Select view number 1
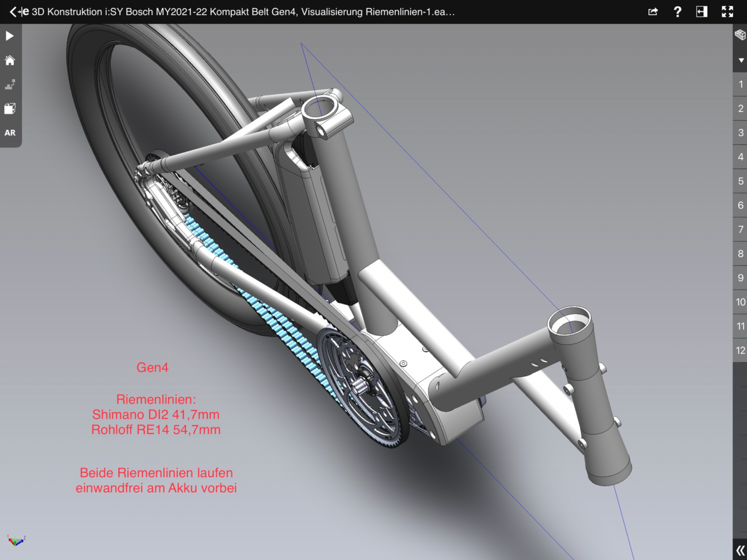The width and height of the screenshot is (747, 560). [740, 84]
